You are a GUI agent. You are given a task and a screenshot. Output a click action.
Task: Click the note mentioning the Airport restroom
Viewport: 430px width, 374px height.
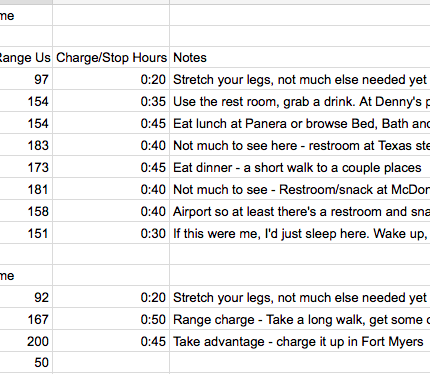pyautogui.click(x=300, y=211)
